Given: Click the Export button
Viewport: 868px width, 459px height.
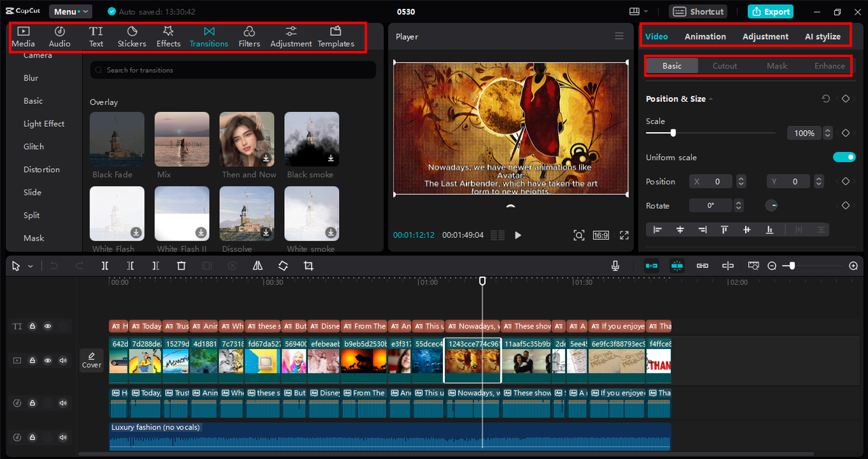Looking at the screenshot, I should coord(770,12).
